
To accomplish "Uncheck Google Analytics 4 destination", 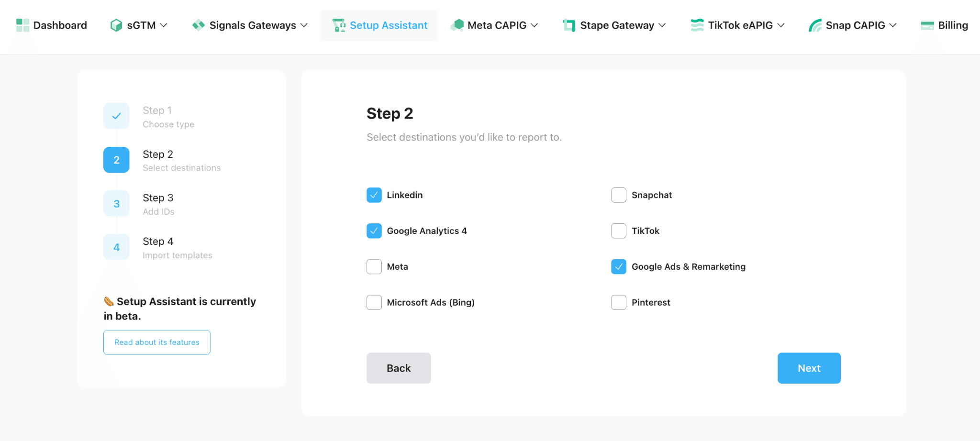I will [x=374, y=231].
